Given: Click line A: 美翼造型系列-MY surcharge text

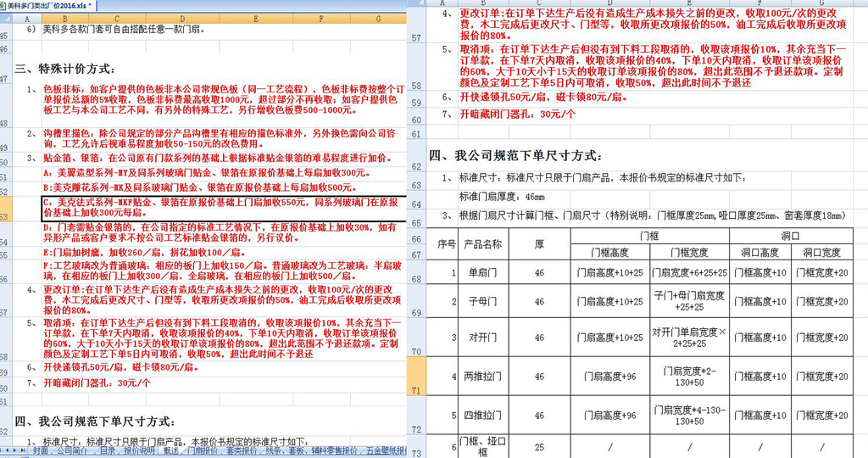Looking at the screenshot, I should [x=207, y=173].
